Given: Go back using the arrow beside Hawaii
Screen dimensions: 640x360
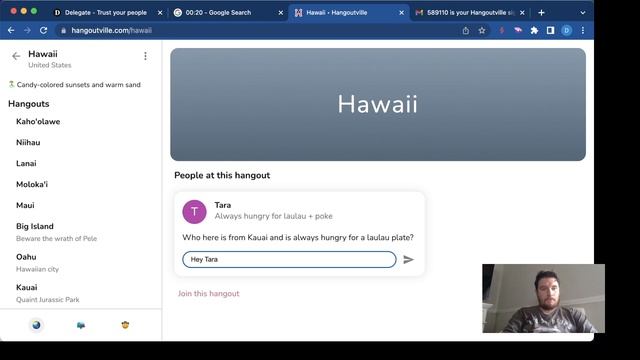Looking at the screenshot, I should (16, 56).
